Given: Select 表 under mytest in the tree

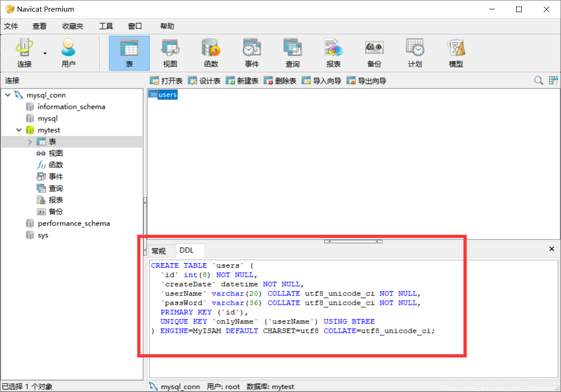Looking at the screenshot, I should (x=52, y=142).
